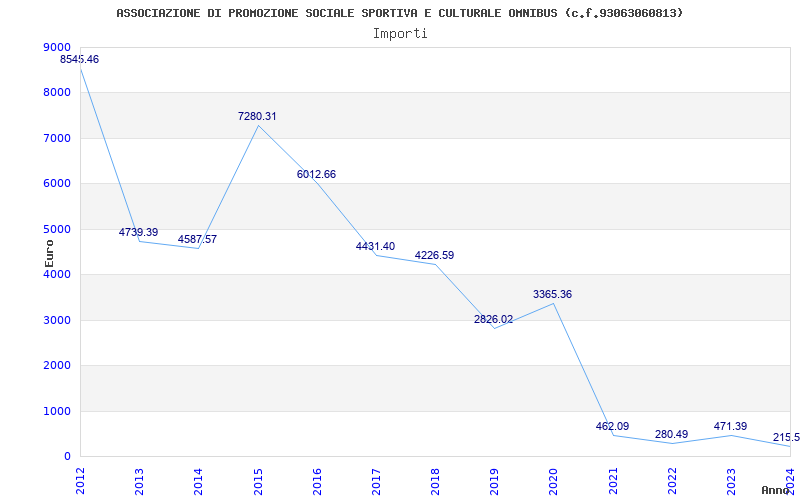Click the x-axis year 2019
The width and height of the screenshot is (800, 500).
(495, 481)
